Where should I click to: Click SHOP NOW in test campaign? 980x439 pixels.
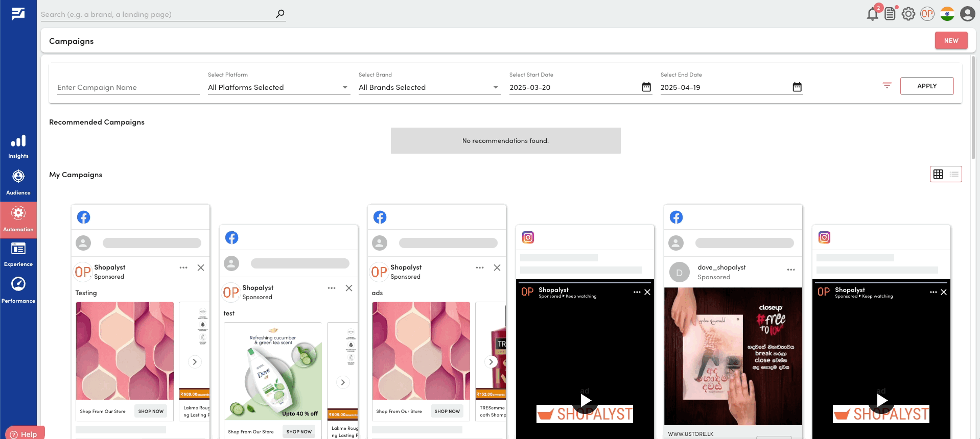(x=299, y=432)
